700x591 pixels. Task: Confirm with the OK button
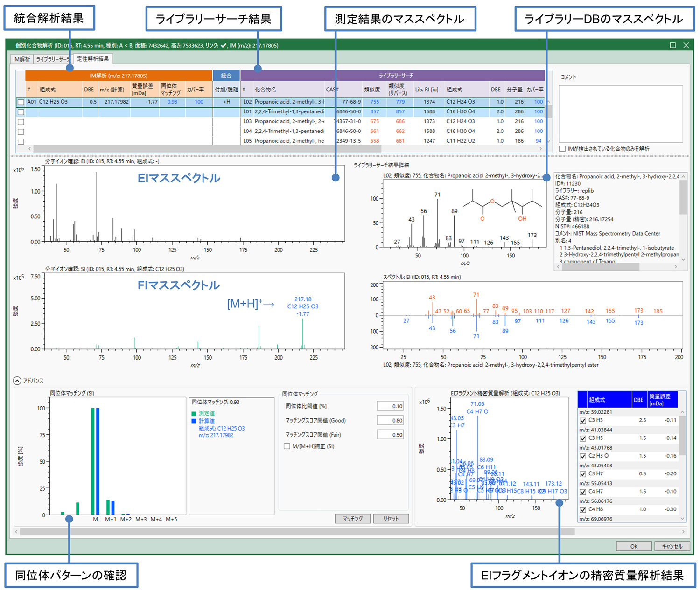click(634, 546)
